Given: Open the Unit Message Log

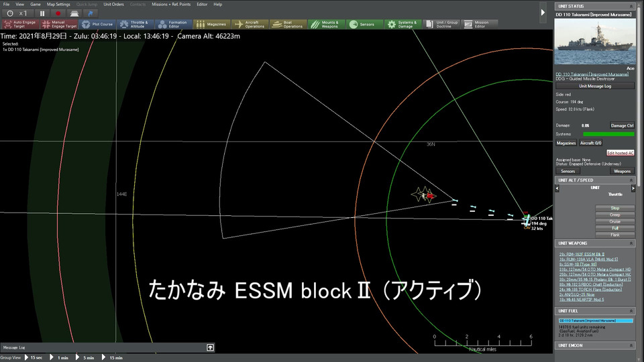Looking at the screenshot, I should [x=595, y=86].
